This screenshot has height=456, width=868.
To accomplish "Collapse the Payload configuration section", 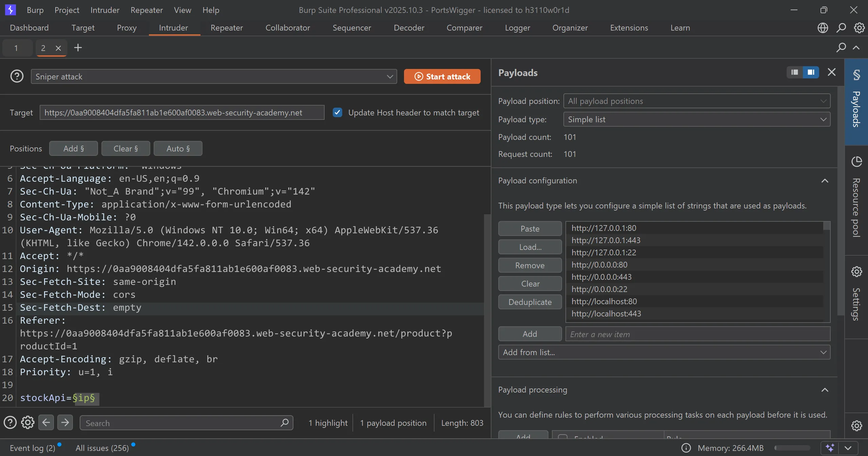I will coord(825,181).
